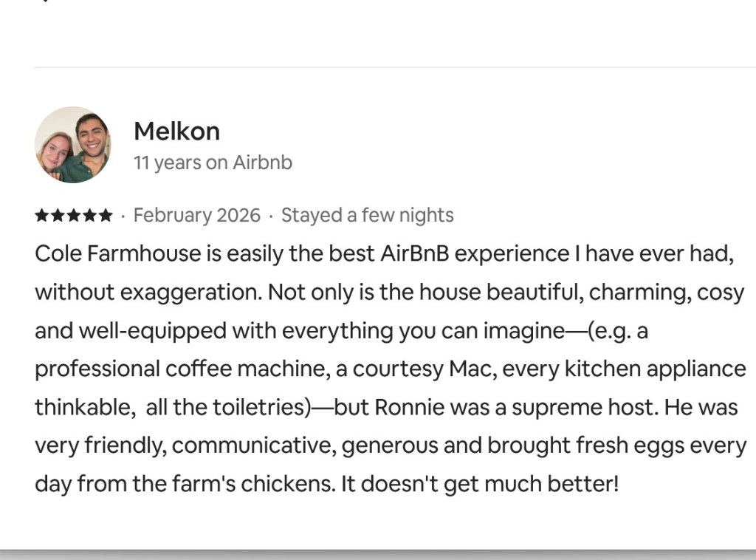Click the fourth rating star
Screen dimensions: 756x560
[x=90, y=216]
